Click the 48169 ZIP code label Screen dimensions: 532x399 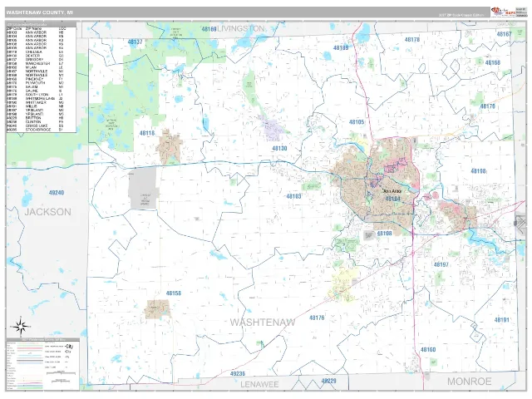[x=209, y=29]
